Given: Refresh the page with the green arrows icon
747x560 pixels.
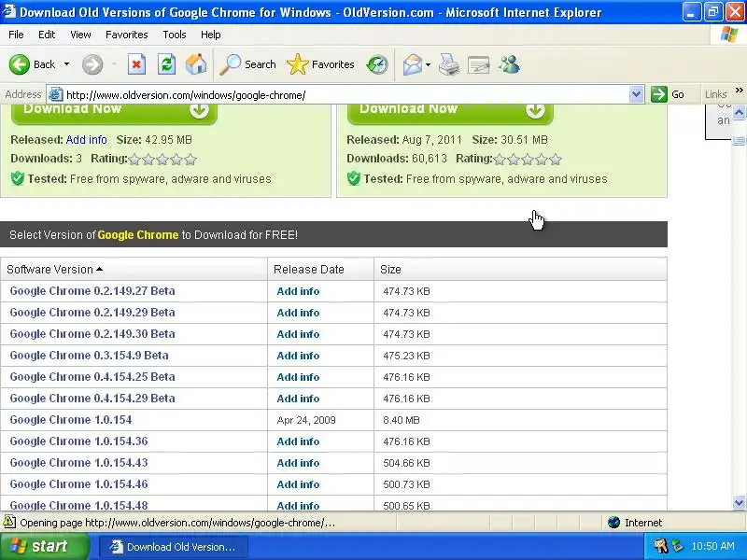Looking at the screenshot, I should coord(167,64).
